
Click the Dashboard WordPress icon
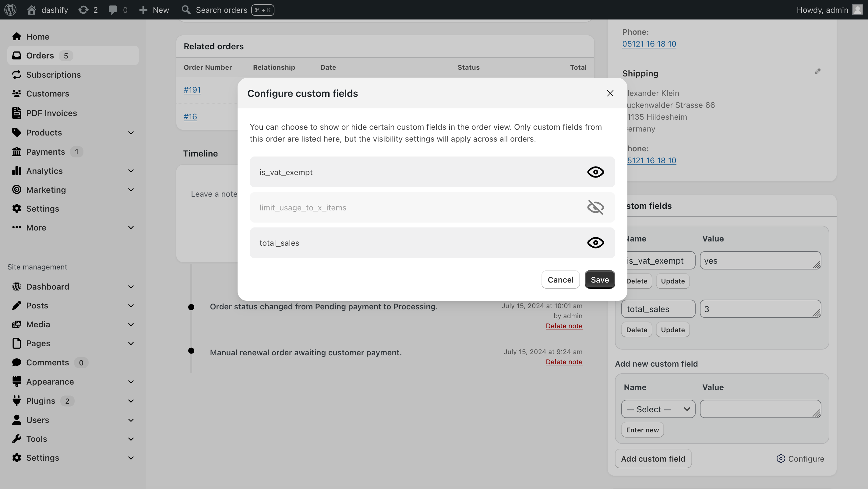pos(16,287)
